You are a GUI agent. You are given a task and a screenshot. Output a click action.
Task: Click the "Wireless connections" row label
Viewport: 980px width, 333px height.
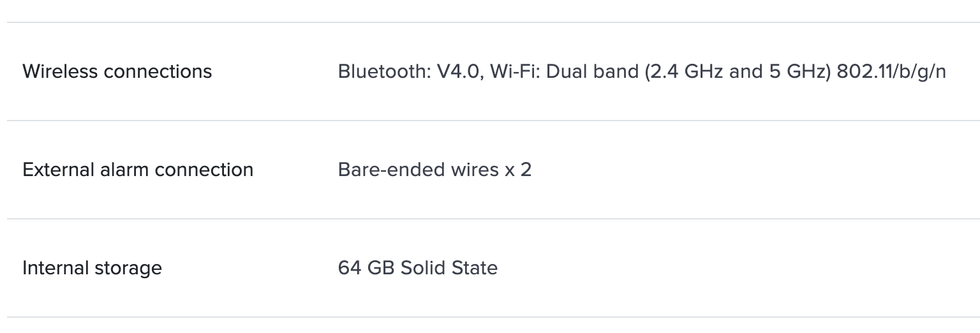117,71
